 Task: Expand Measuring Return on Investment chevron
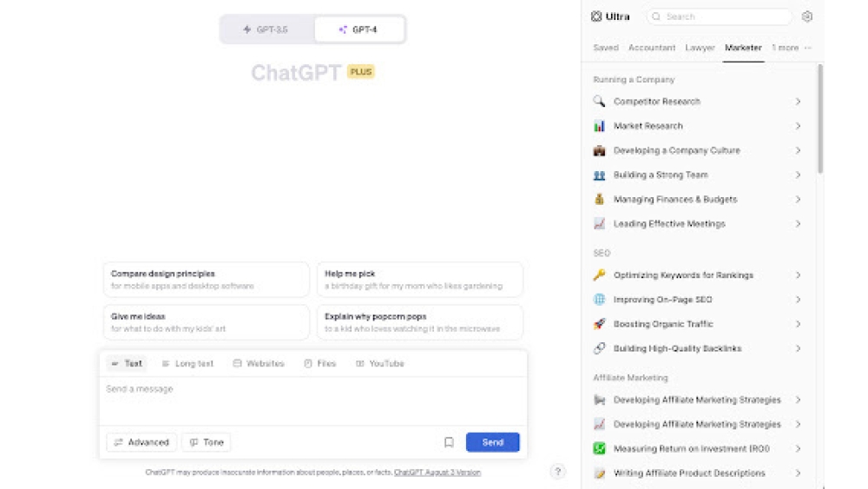pos(798,448)
